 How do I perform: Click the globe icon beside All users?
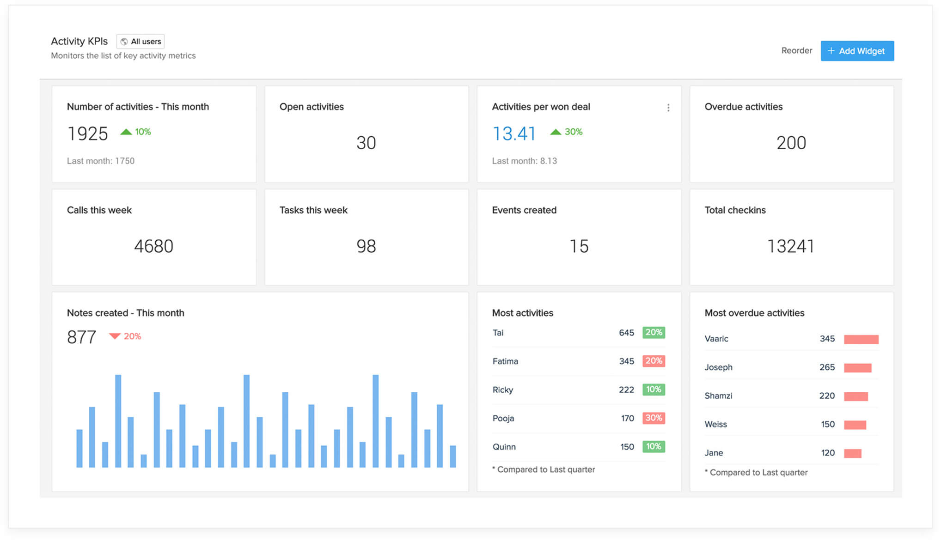pyautogui.click(x=124, y=42)
